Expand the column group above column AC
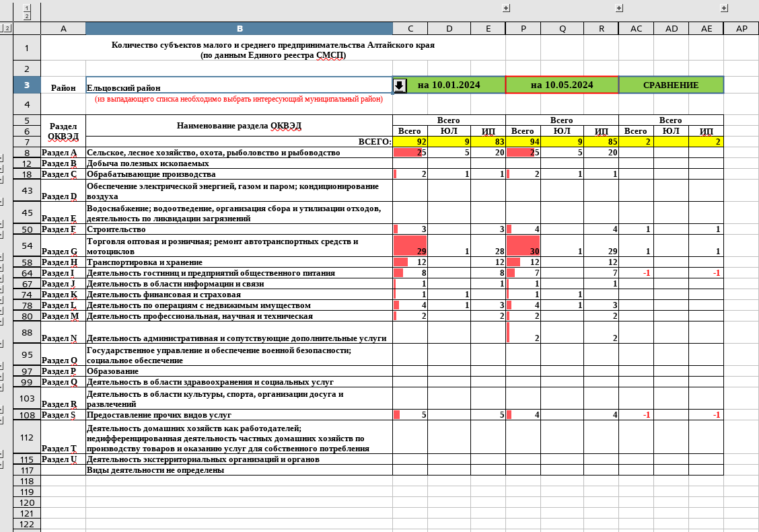759x532 pixels. pyautogui.click(x=618, y=8)
